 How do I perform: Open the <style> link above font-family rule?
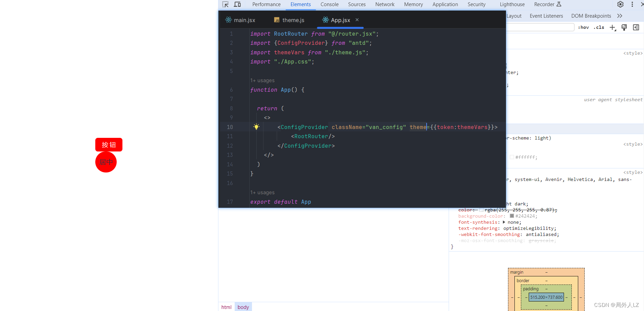click(633, 172)
